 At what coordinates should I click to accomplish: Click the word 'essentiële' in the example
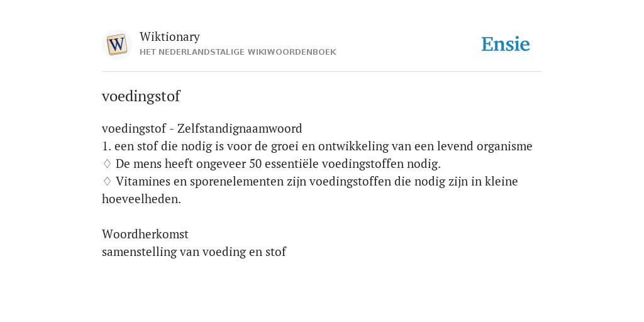pyautogui.click(x=292, y=164)
